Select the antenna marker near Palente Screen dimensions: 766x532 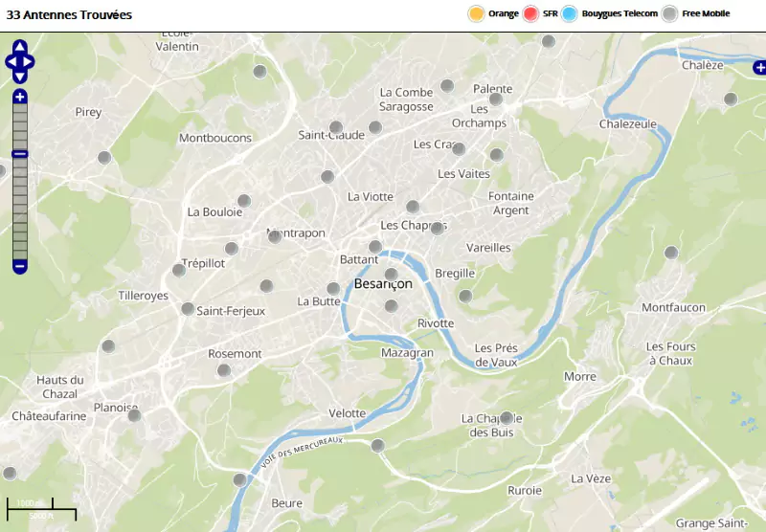pos(496,99)
